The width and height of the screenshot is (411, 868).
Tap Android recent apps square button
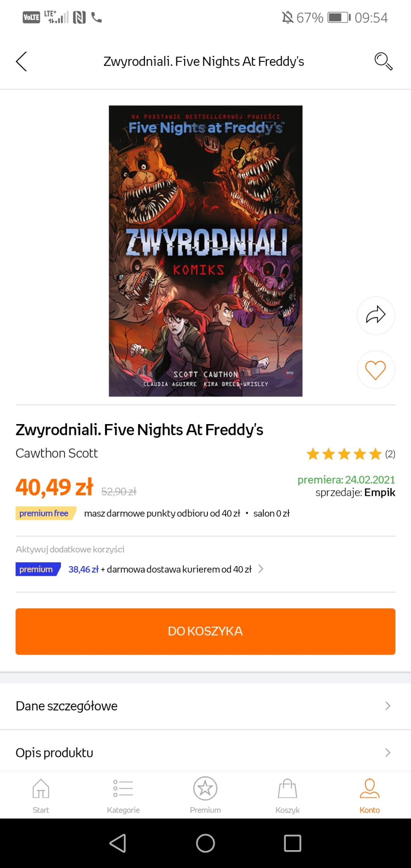point(293,843)
